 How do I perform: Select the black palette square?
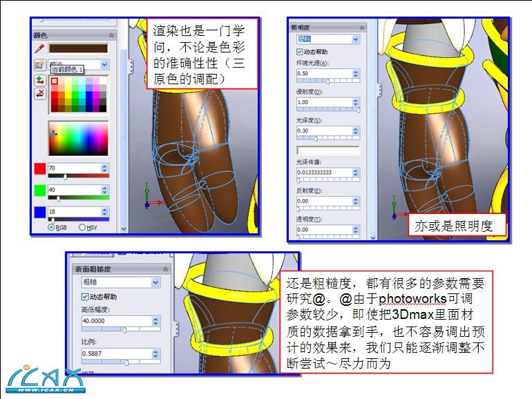click(103, 108)
